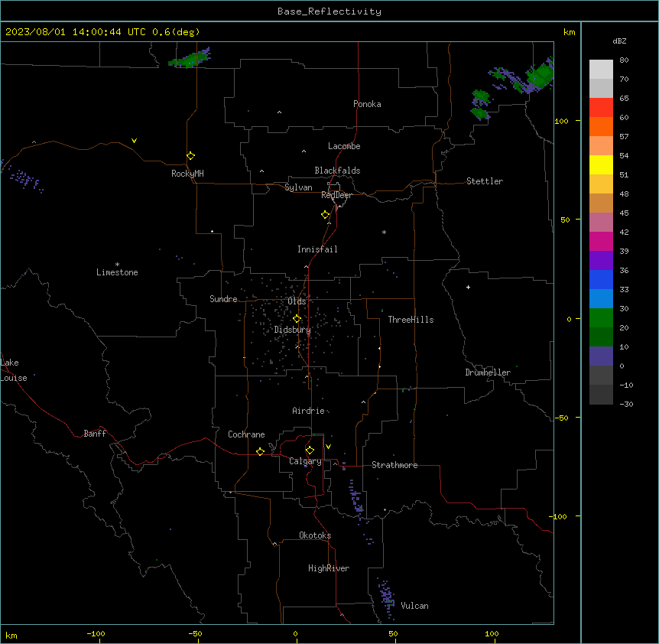This screenshot has height=644, width=659.
Task: Click the ThreeHills town label
Action: tap(411, 320)
